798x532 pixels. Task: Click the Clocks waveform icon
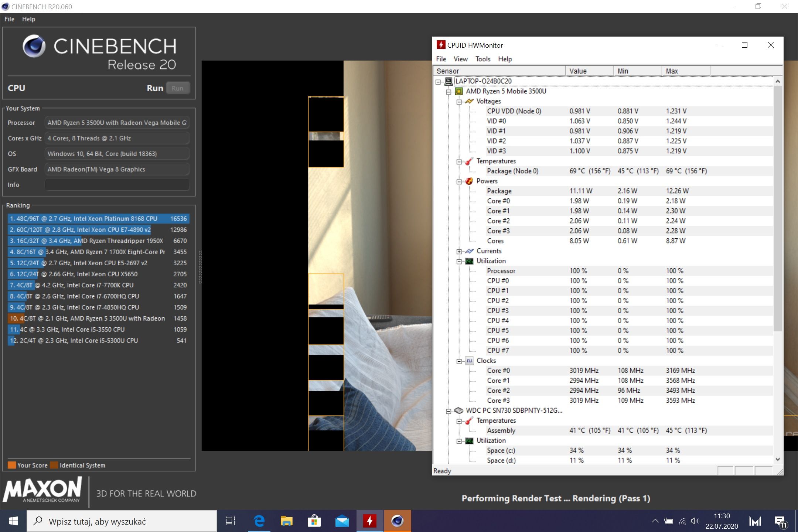click(x=469, y=361)
